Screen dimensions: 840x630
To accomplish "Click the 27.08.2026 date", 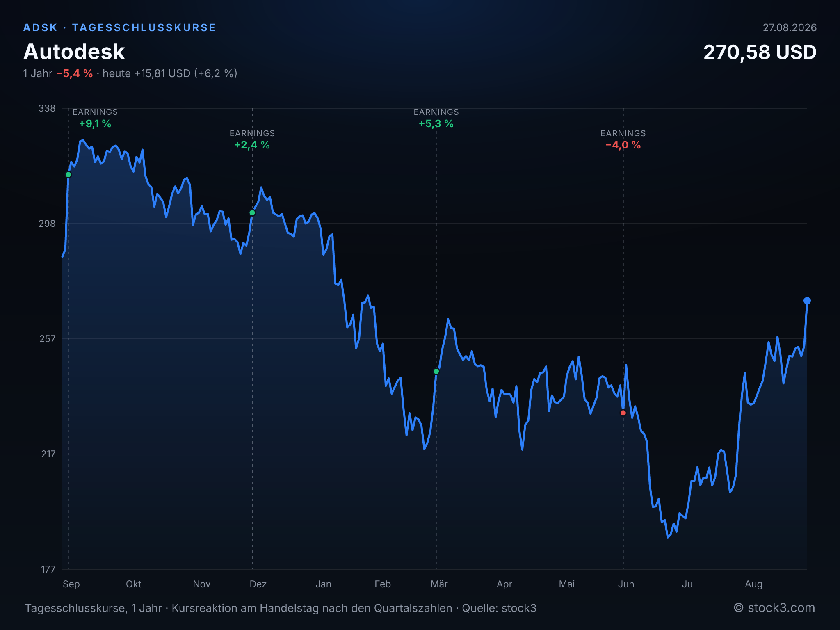I will [790, 27].
